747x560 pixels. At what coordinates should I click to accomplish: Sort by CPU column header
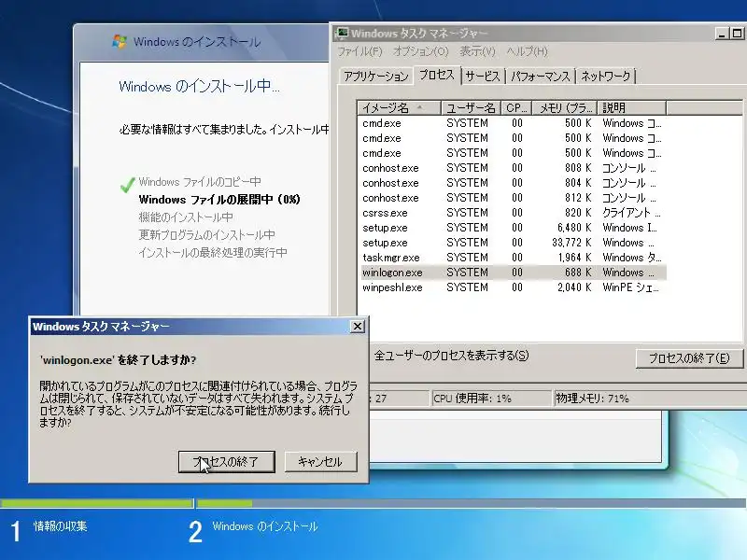(516, 108)
